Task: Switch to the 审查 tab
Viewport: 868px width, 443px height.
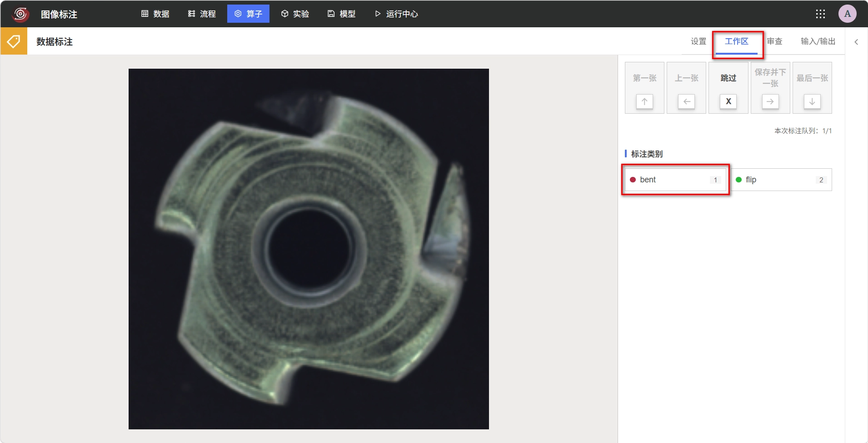Action: (x=775, y=41)
